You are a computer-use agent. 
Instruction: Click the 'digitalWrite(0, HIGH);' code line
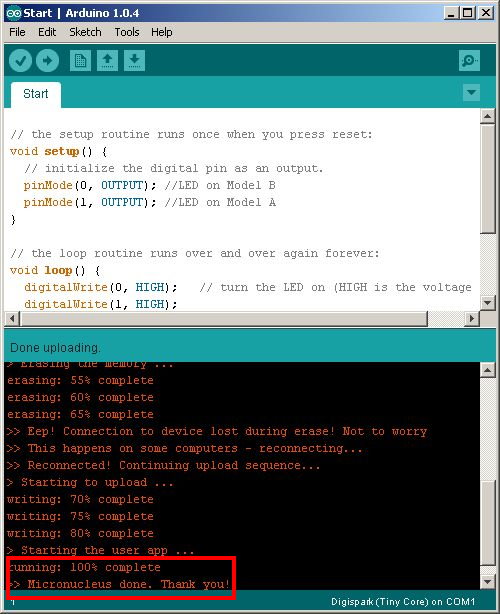tap(101, 287)
